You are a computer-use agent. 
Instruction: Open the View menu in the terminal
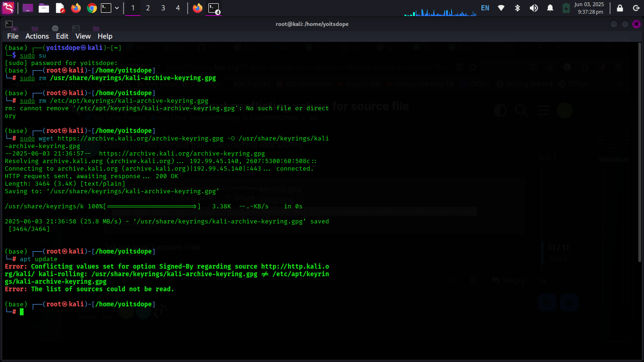[83, 36]
